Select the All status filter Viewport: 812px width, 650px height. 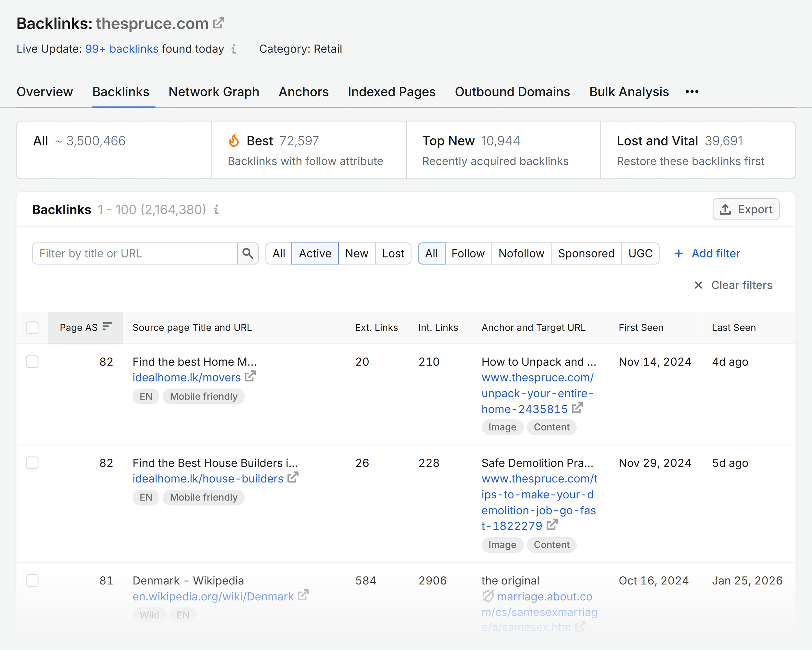click(279, 253)
